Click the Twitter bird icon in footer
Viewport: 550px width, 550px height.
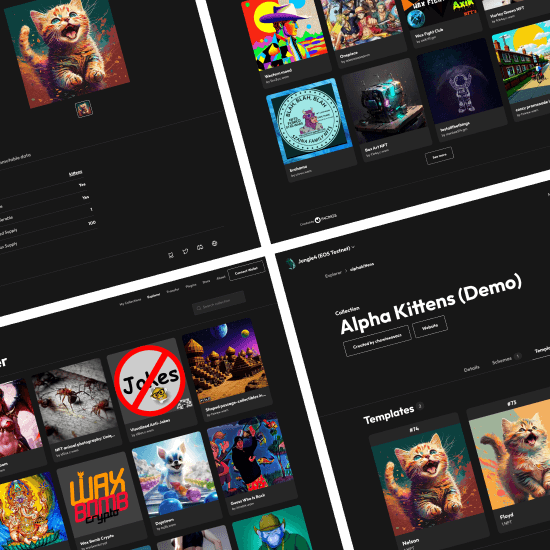[x=185, y=251]
